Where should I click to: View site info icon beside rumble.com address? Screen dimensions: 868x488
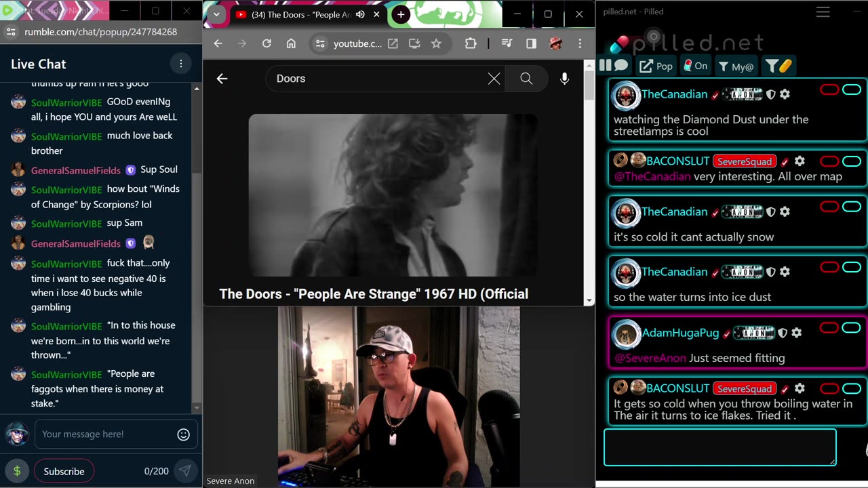pos(11,32)
